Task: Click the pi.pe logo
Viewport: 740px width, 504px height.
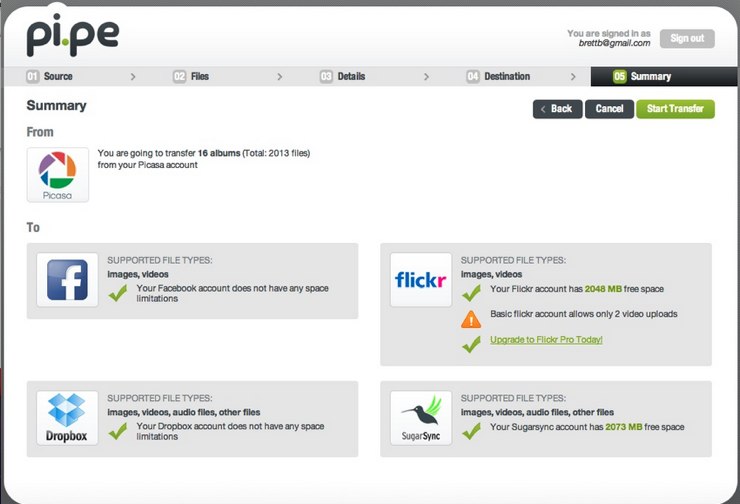Action: point(73,35)
